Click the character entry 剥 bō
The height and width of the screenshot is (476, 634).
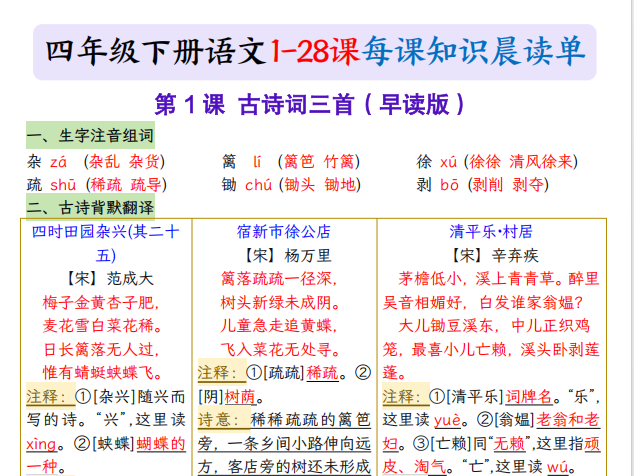pyautogui.click(x=437, y=185)
